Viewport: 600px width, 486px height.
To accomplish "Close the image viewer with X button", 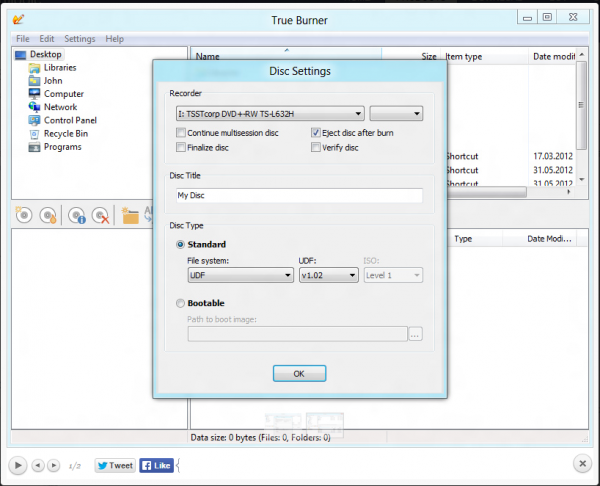I will click(582, 464).
